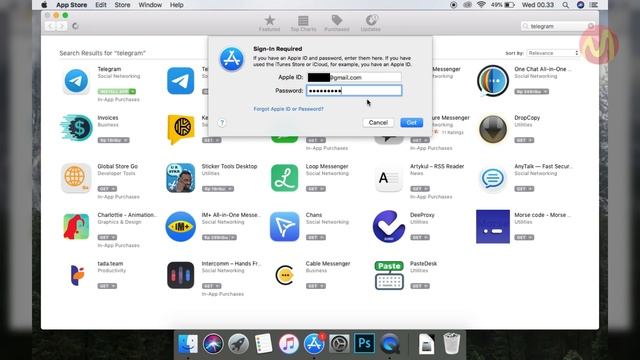Screen dimensions: 640x360
Task: Click the telegram search field
Action: (558, 26)
